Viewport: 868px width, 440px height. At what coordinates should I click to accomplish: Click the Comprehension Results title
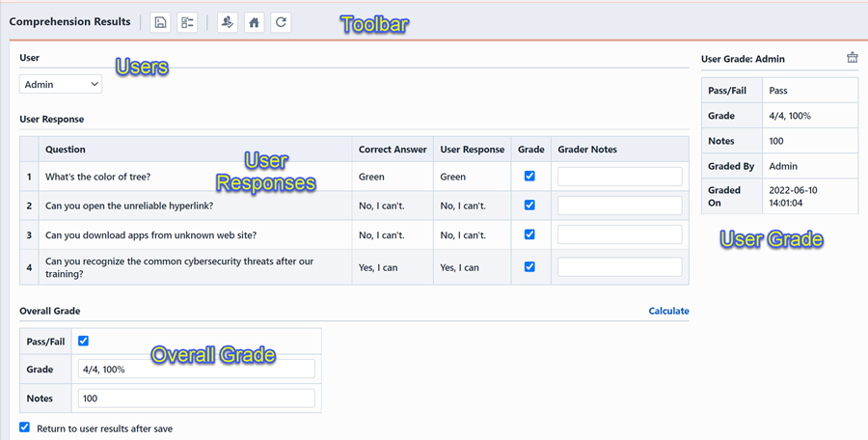click(69, 21)
